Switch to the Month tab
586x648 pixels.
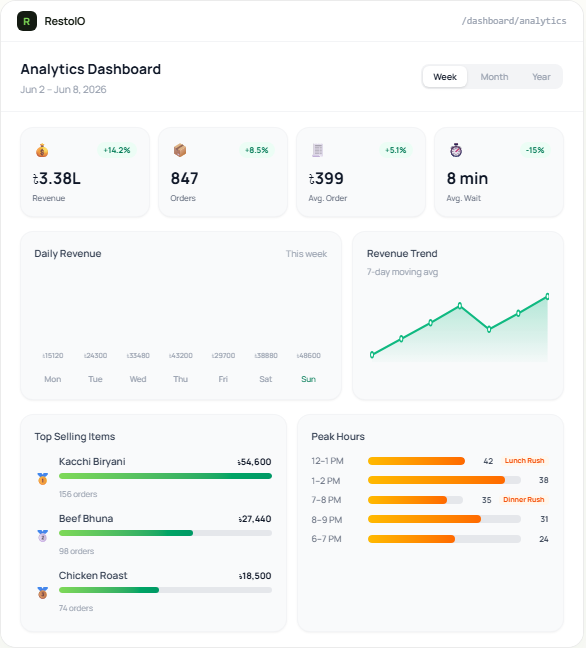coord(494,77)
